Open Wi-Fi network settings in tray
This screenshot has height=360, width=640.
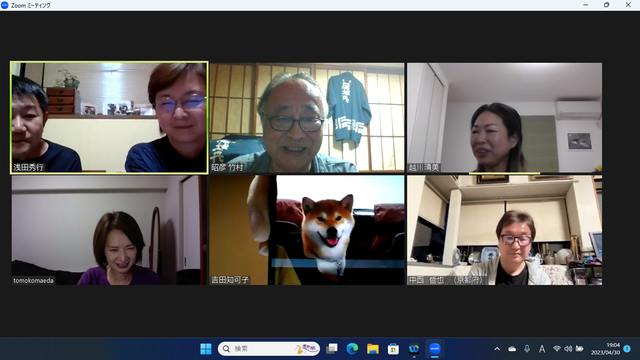pyautogui.click(x=557, y=349)
